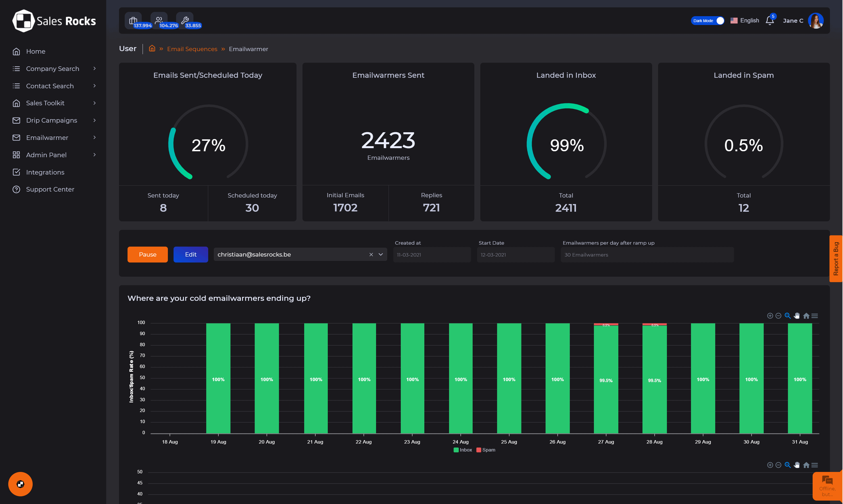Expand the Company Search submenu
The height and width of the screenshot is (504, 843).
click(x=95, y=69)
